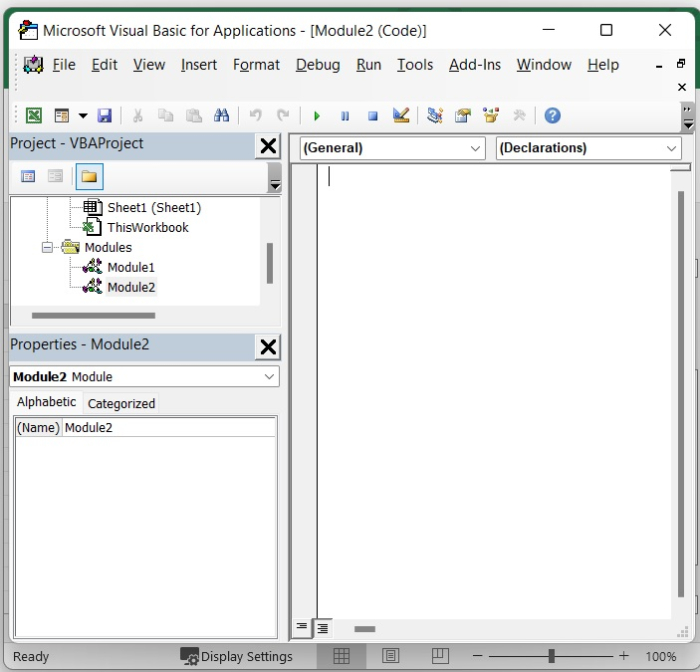Click the Save floppy disk icon
The image size is (700, 672).
104,116
